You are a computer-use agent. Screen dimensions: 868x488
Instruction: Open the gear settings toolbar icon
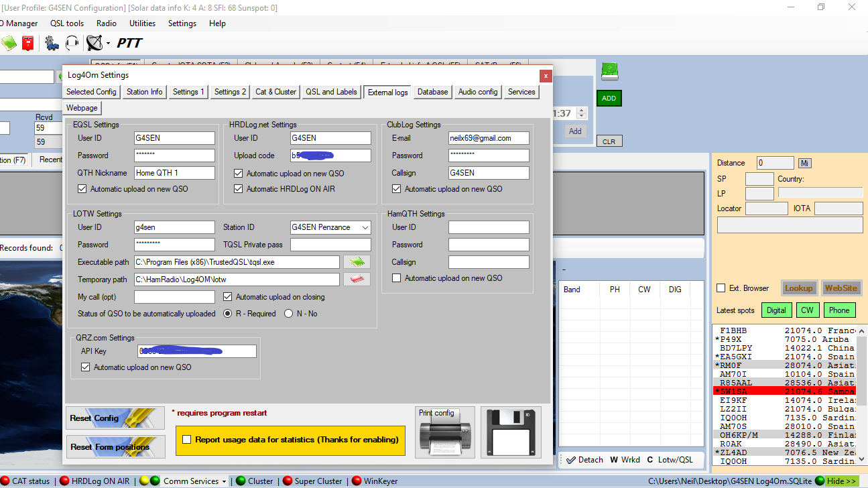[x=52, y=44]
